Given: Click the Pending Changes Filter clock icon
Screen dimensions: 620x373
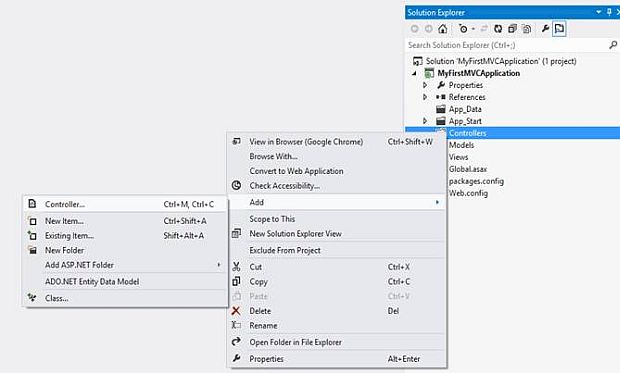Looking at the screenshot, I should point(463,29).
